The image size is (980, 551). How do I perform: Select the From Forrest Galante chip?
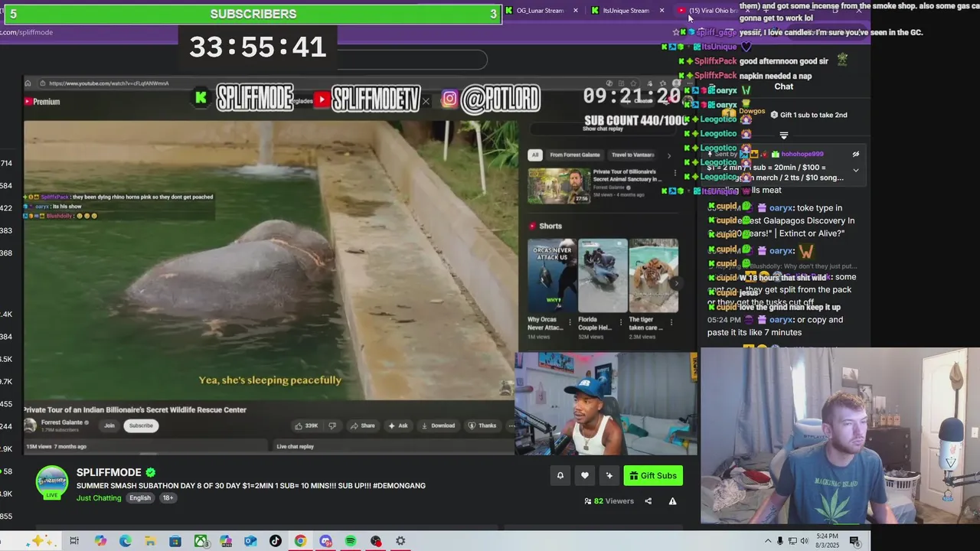tap(575, 155)
